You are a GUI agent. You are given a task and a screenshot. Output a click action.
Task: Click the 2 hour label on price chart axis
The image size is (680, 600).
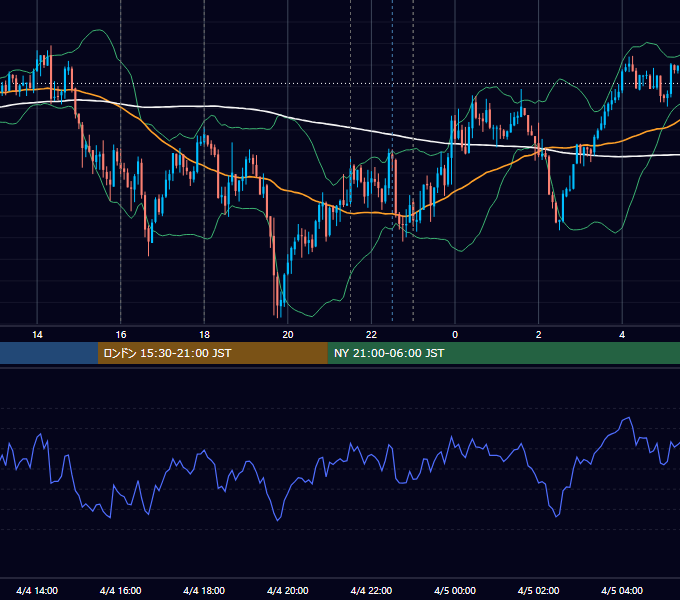(x=539, y=335)
